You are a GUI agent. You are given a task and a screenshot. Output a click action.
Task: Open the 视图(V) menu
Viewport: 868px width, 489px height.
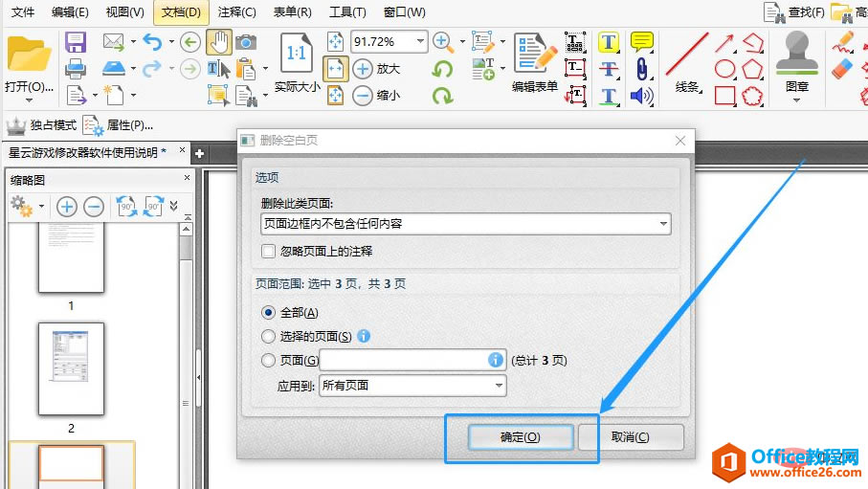click(125, 12)
